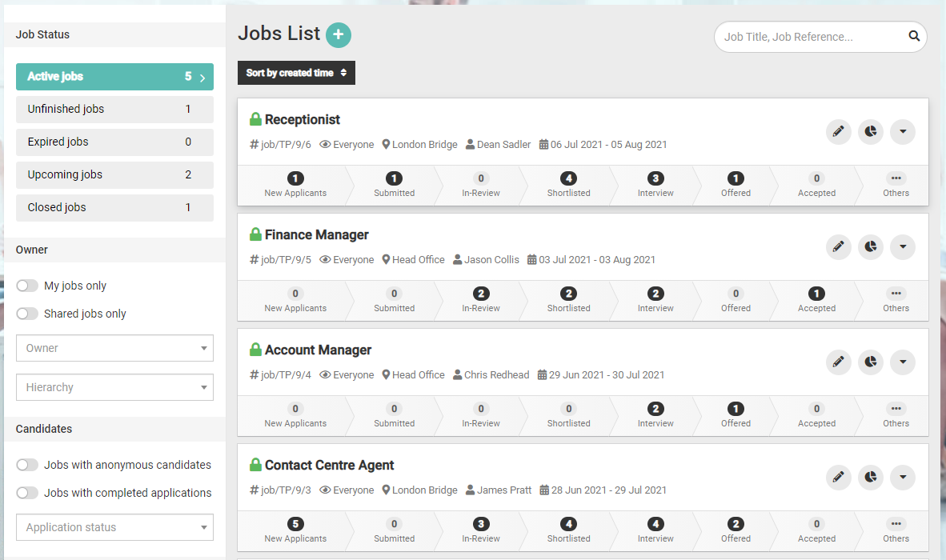Toggle Jobs with anonymous candidates
The width and height of the screenshot is (946, 560).
[x=28, y=465]
